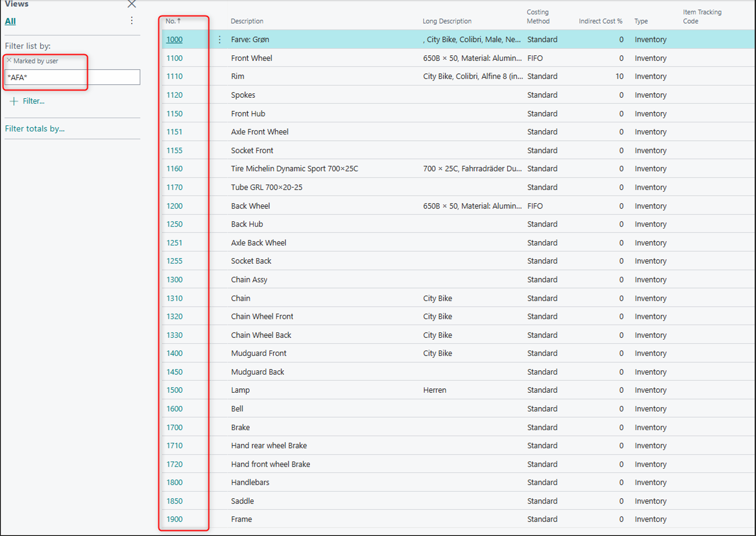
Task: Open the All view options menu
Action: (132, 21)
